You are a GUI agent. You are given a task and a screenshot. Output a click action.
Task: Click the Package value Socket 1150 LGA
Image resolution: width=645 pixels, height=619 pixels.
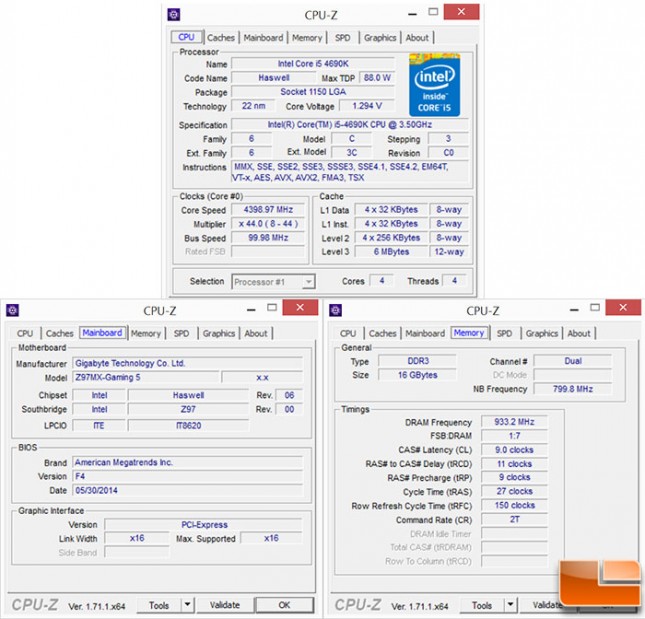click(313, 92)
